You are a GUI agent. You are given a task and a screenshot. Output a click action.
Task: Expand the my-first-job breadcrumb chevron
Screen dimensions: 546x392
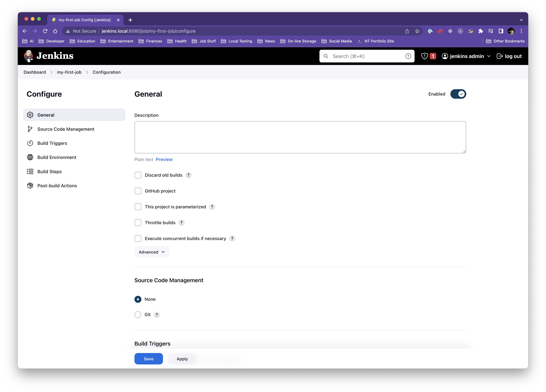pyautogui.click(x=87, y=72)
